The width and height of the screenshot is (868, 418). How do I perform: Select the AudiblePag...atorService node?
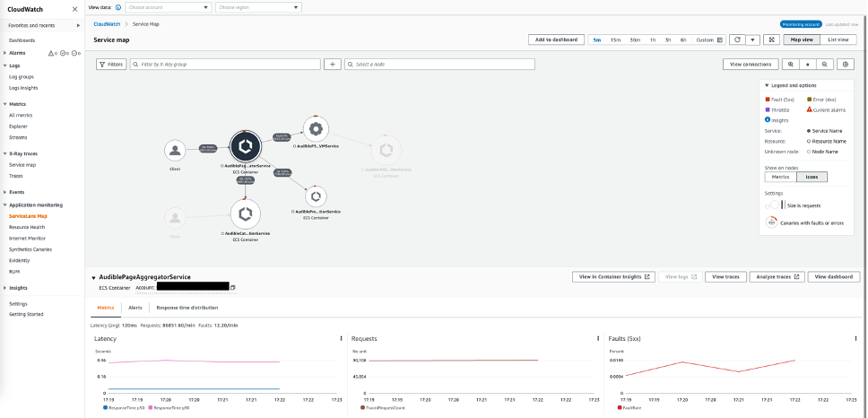click(245, 146)
